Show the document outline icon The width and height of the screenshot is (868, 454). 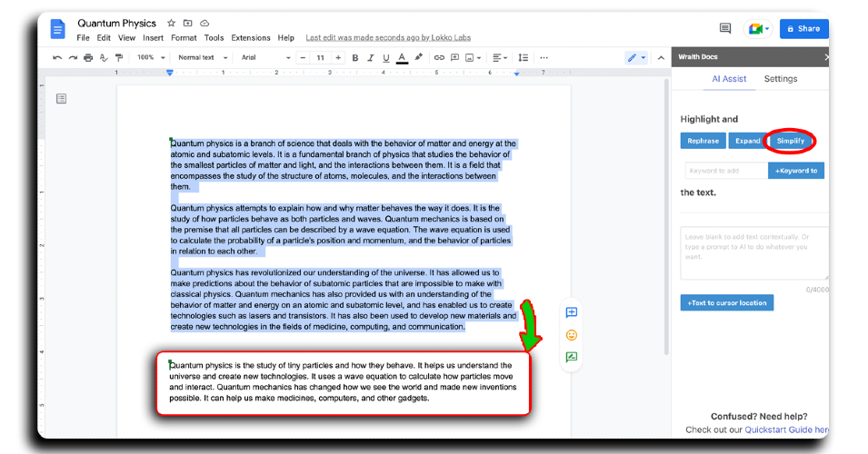[x=62, y=98]
